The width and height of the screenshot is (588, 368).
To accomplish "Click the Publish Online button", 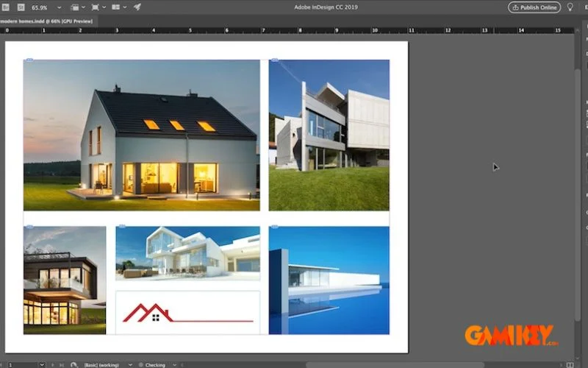I will pyautogui.click(x=534, y=7).
